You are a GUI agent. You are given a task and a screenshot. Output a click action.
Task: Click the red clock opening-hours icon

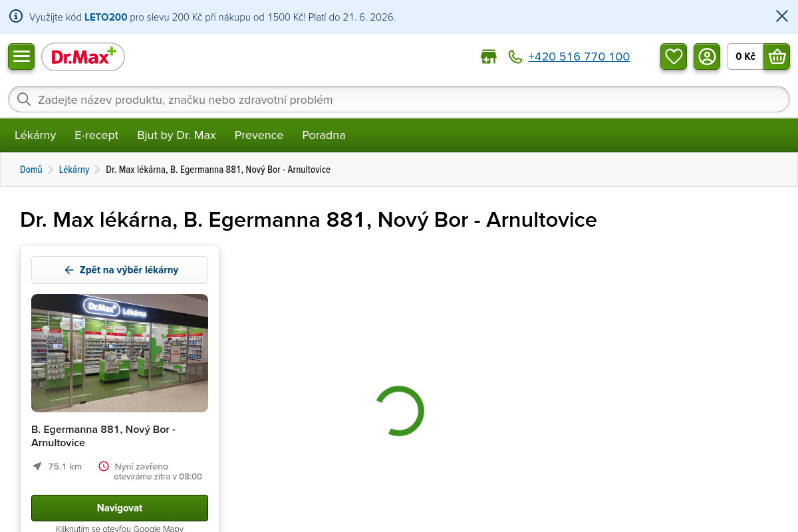(104, 467)
